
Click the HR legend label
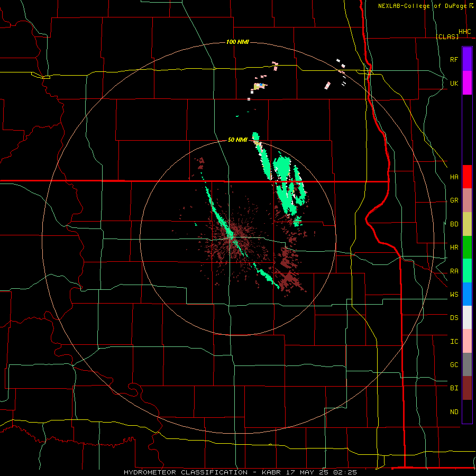(454, 248)
